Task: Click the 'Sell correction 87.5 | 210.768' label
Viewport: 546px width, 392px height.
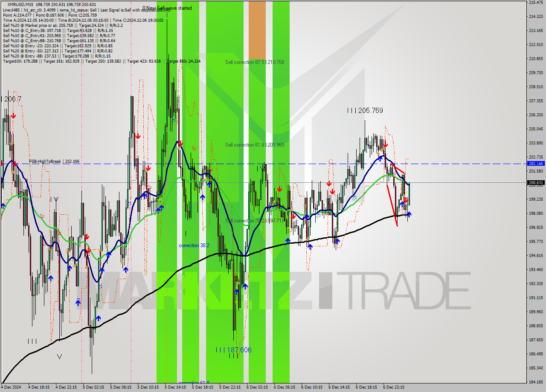Action: tap(255, 62)
